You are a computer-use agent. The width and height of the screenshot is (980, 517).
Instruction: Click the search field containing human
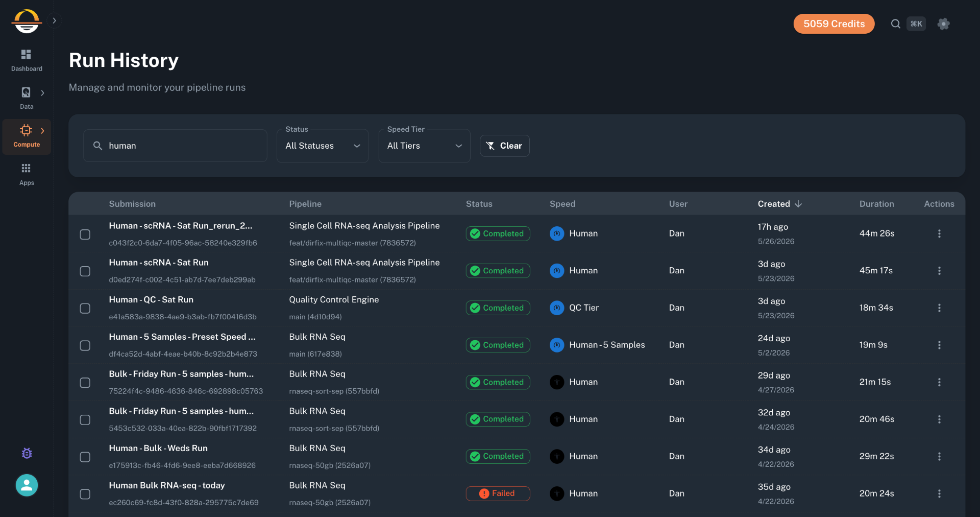point(175,146)
